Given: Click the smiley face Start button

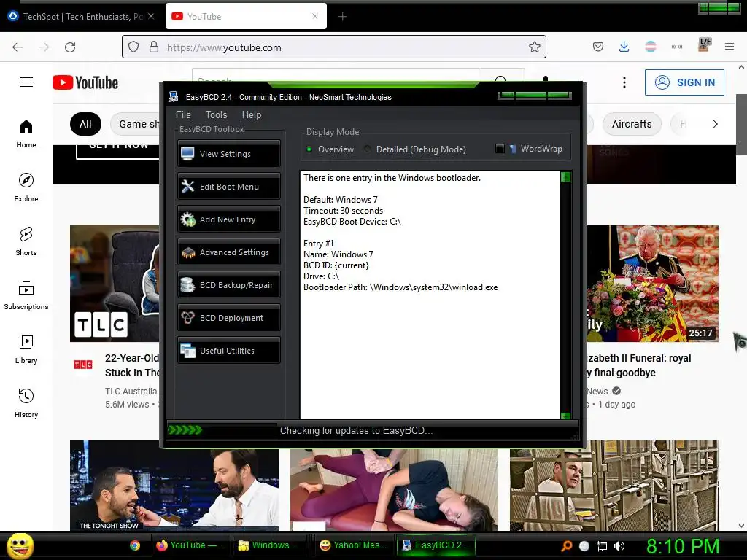Looking at the screenshot, I should pyautogui.click(x=20, y=545).
